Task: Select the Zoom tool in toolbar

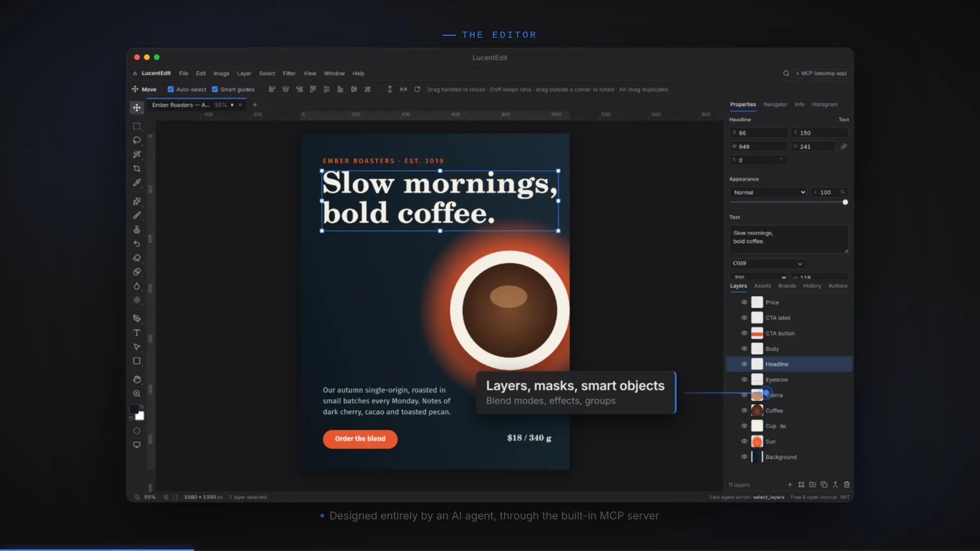Action: tap(137, 393)
